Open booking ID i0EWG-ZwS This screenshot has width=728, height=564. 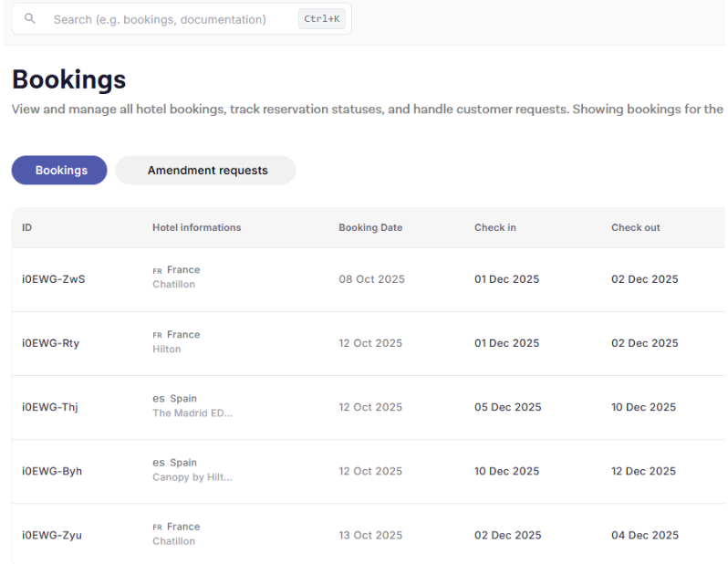click(x=53, y=279)
